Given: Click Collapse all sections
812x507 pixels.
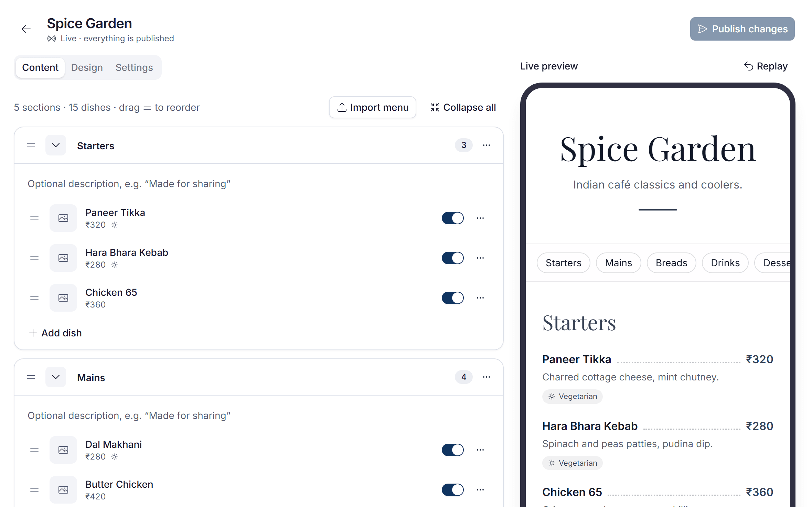Looking at the screenshot, I should (x=463, y=107).
